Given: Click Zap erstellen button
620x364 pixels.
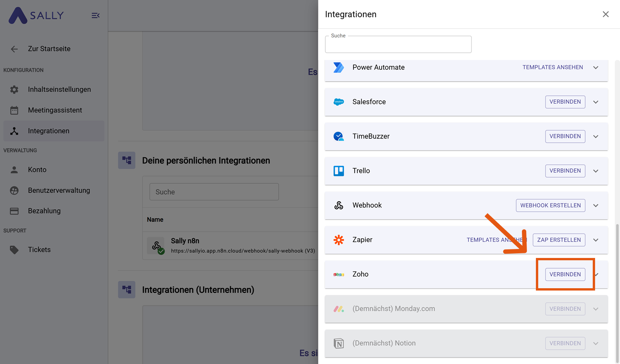Looking at the screenshot, I should 559,240.
